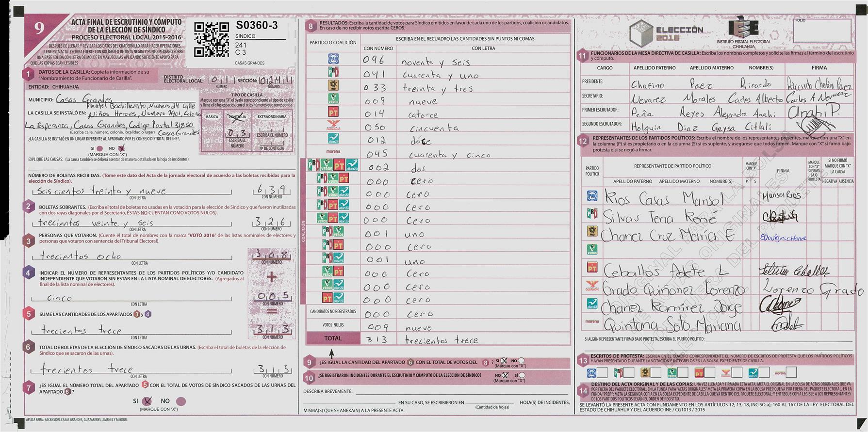Click the morena logo in results column
The image size is (868, 432).
tap(333, 152)
